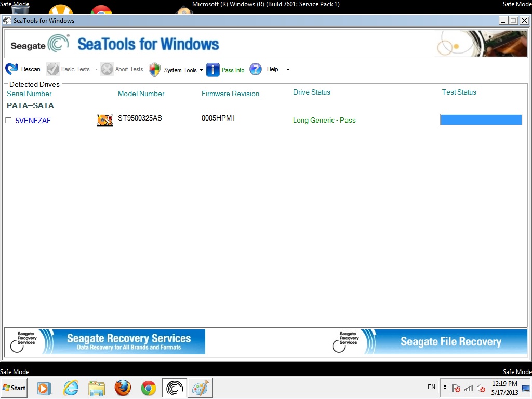The width and height of the screenshot is (532, 399).
Task: Click network signal icon in tray
Action: (x=469, y=388)
